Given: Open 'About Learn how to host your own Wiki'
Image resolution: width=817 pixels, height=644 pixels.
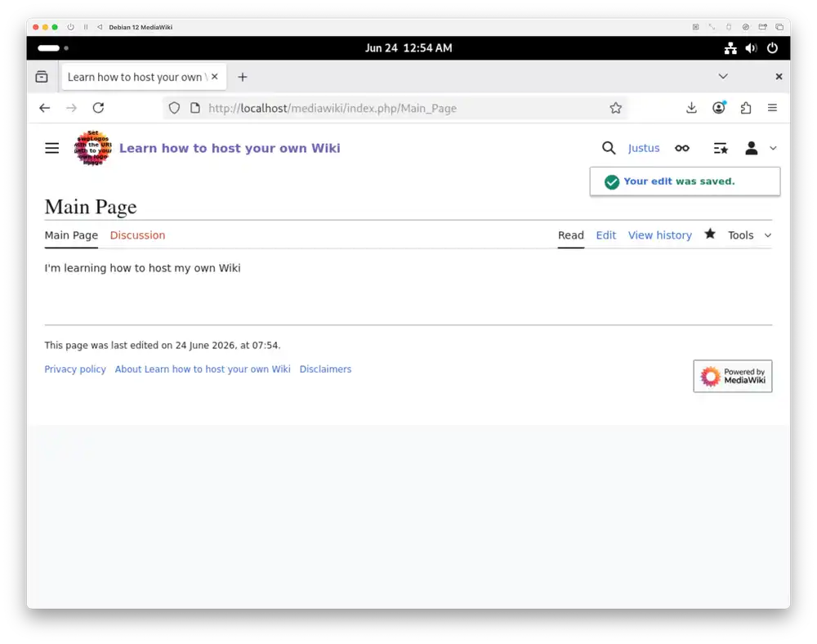Looking at the screenshot, I should [203, 369].
